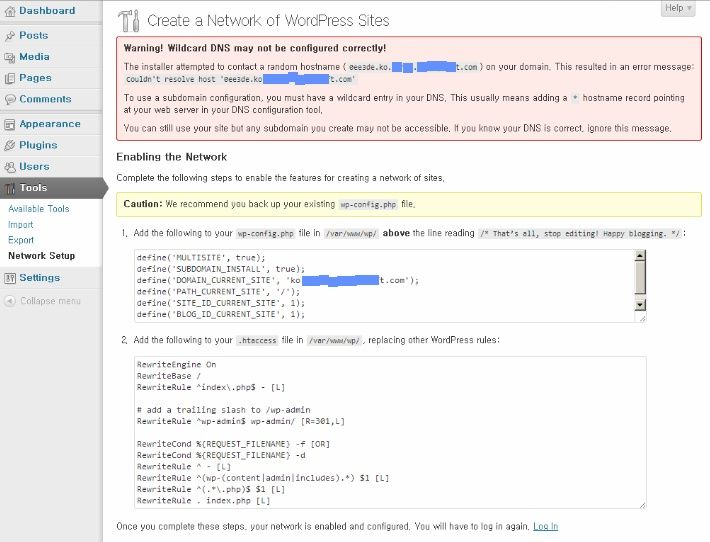Open the Dashboard menu
The width and height of the screenshot is (710, 542).
coord(47,10)
